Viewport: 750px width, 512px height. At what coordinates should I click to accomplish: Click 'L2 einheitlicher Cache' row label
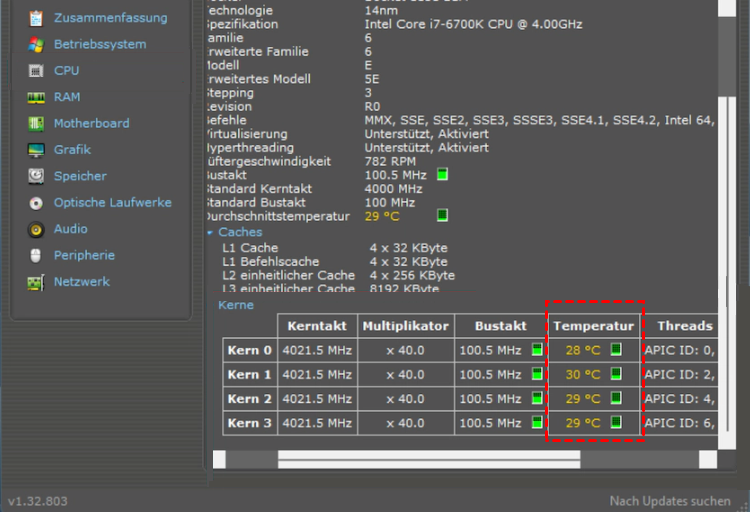click(x=288, y=276)
